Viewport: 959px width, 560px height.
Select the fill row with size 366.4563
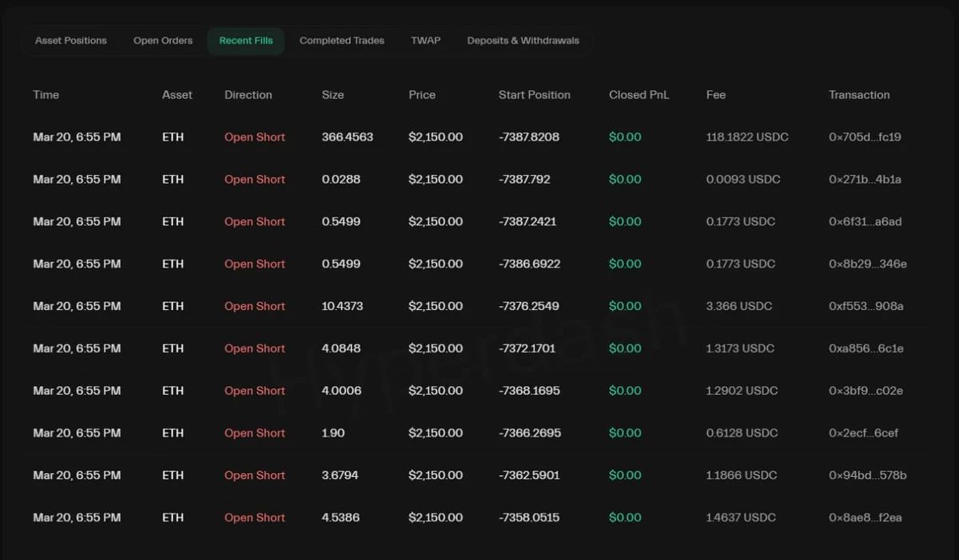pyautogui.click(x=347, y=137)
